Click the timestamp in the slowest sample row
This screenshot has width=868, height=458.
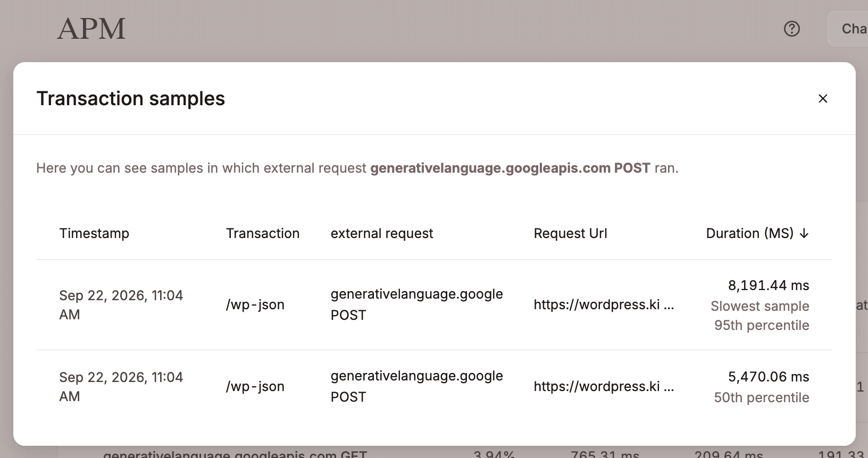[121, 305]
